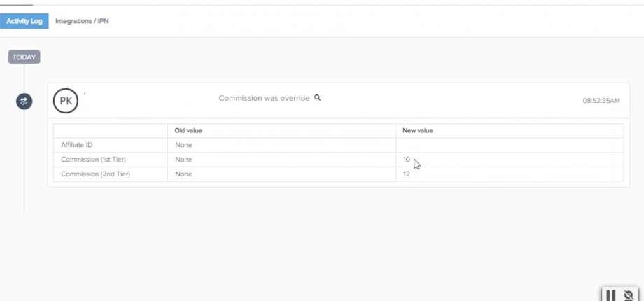Viewport: 644px width, 301px height.
Task: Click the new value 10 cell
Action: [x=510, y=160]
